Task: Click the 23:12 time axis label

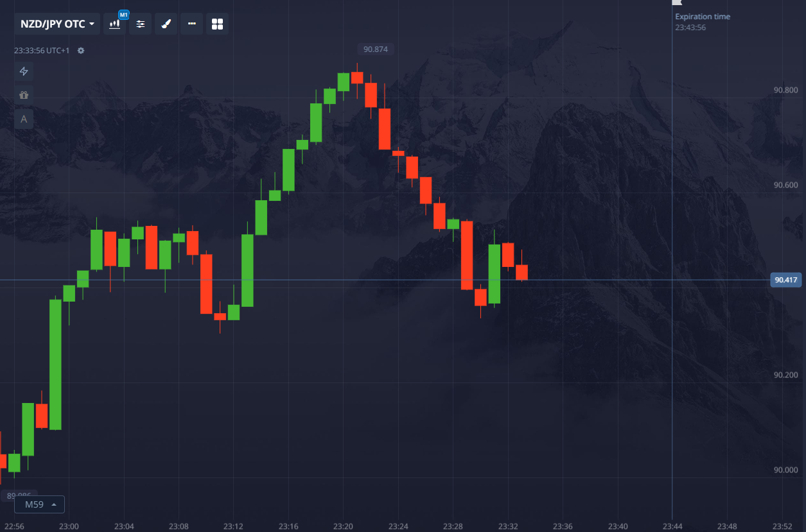Action: pyautogui.click(x=233, y=526)
